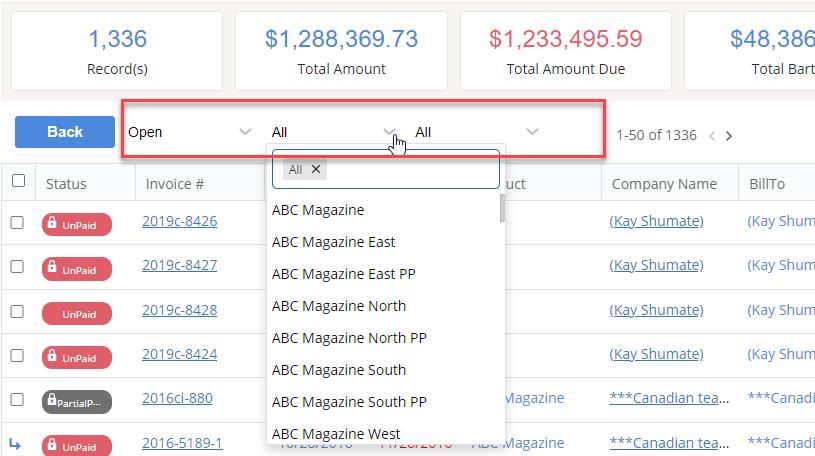Open invoice link 2019c-8424

[179, 354]
